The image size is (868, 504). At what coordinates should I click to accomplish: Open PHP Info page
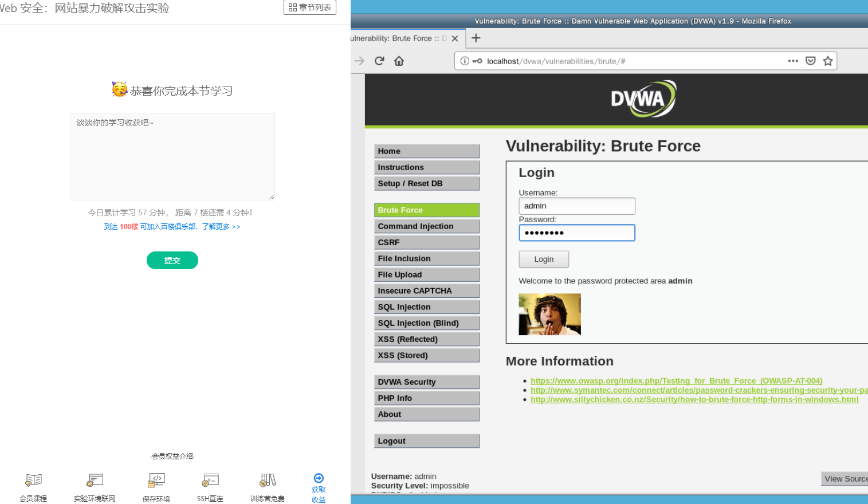click(427, 398)
